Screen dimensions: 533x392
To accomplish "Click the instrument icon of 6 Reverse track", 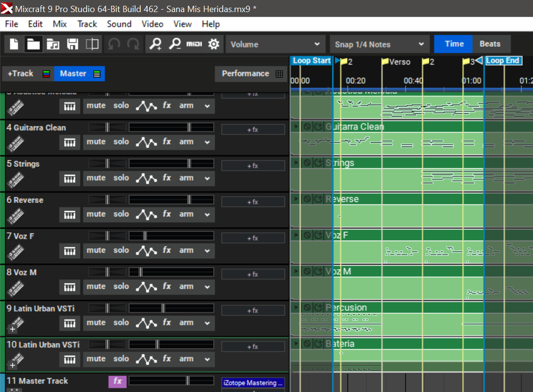I will (x=16, y=216).
